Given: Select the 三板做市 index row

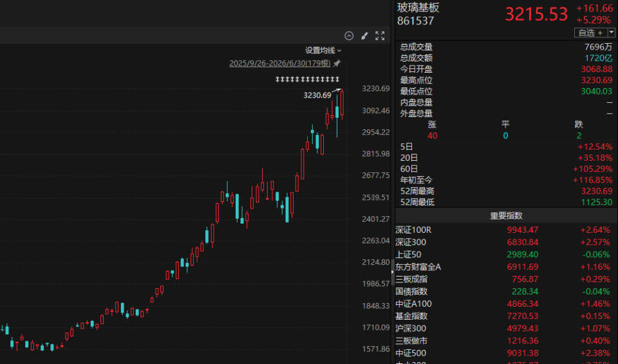Looking at the screenshot, I should (506, 341).
